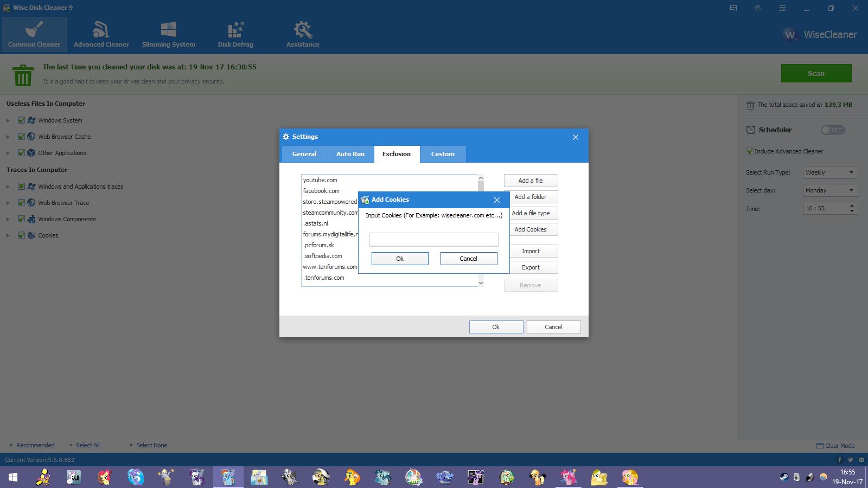Expand the Cookies tree node
Screen dimensions: 868x488
pos(8,235)
